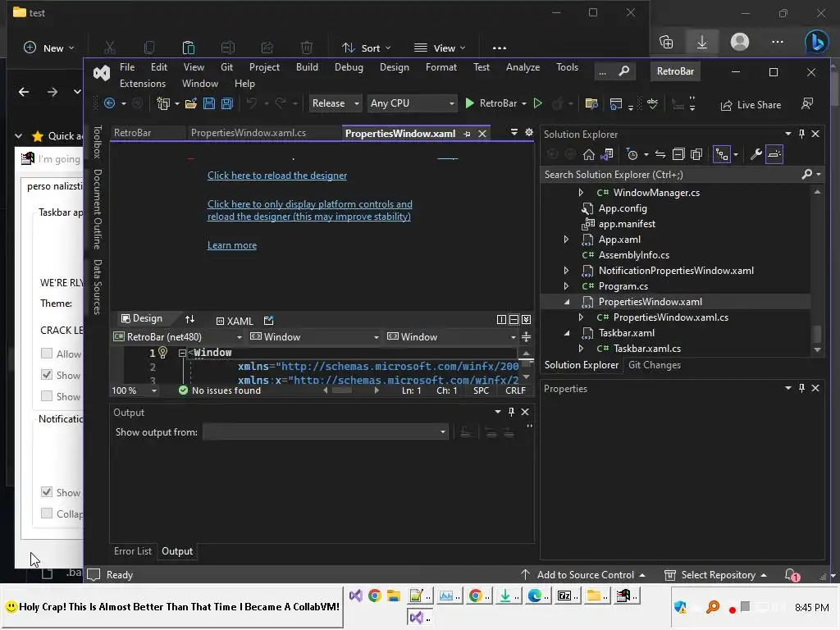Click the feedback person icon near Live Share
The width and height of the screenshot is (840, 630).
coord(807,104)
